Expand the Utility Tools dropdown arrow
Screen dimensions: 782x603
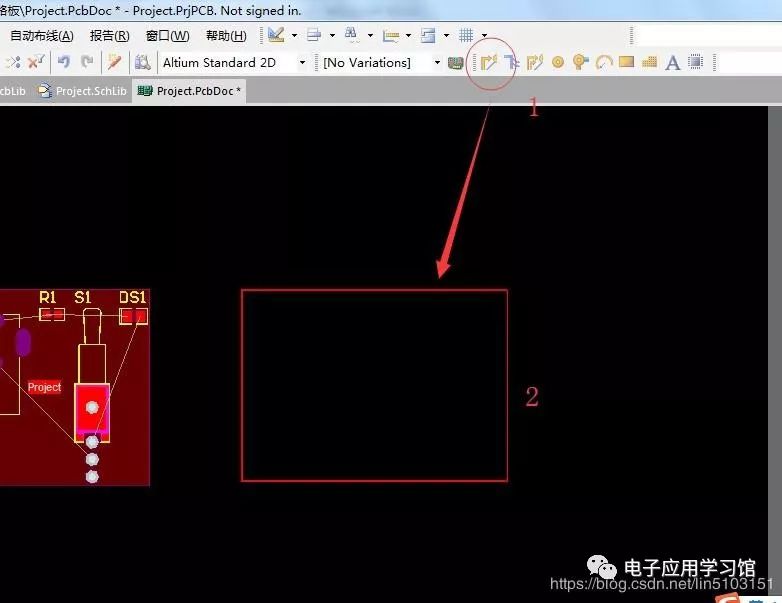coord(294,35)
